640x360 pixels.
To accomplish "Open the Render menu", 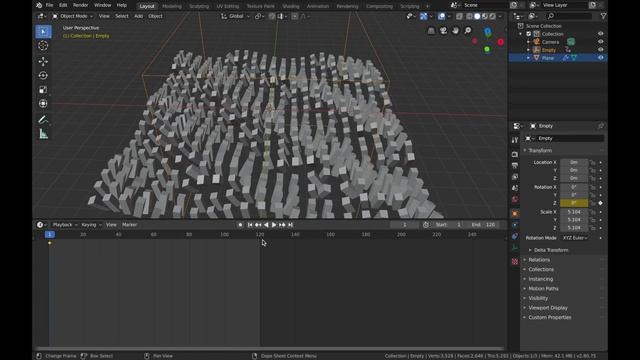I will click(x=80, y=5).
